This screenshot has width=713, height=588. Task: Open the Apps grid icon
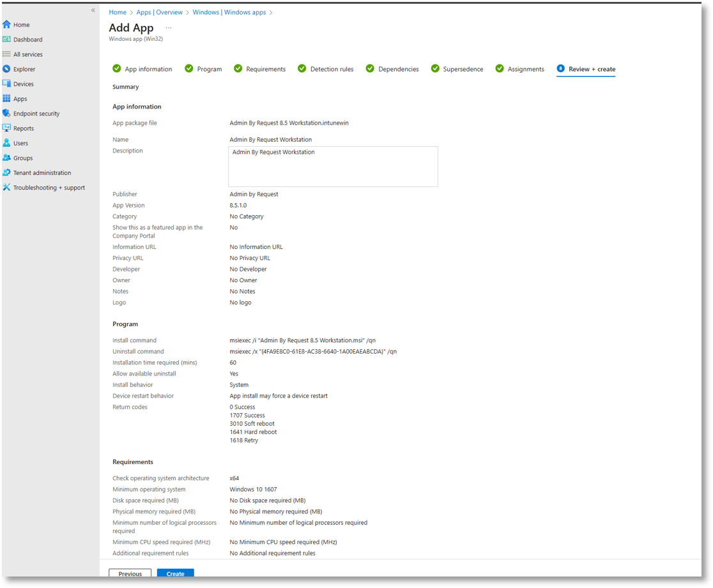pyautogui.click(x=6, y=98)
